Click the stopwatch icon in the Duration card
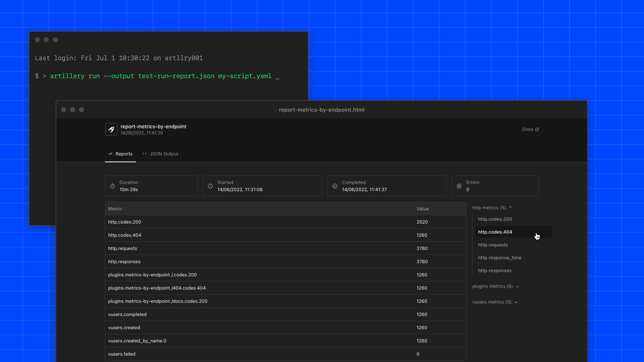Image resolution: width=644 pixels, height=362 pixels. 112,186
